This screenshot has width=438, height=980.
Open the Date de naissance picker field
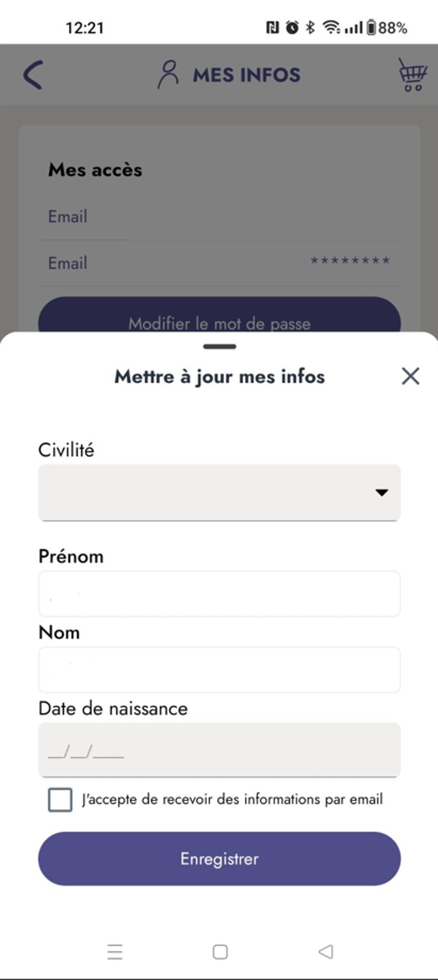point(219,750)
